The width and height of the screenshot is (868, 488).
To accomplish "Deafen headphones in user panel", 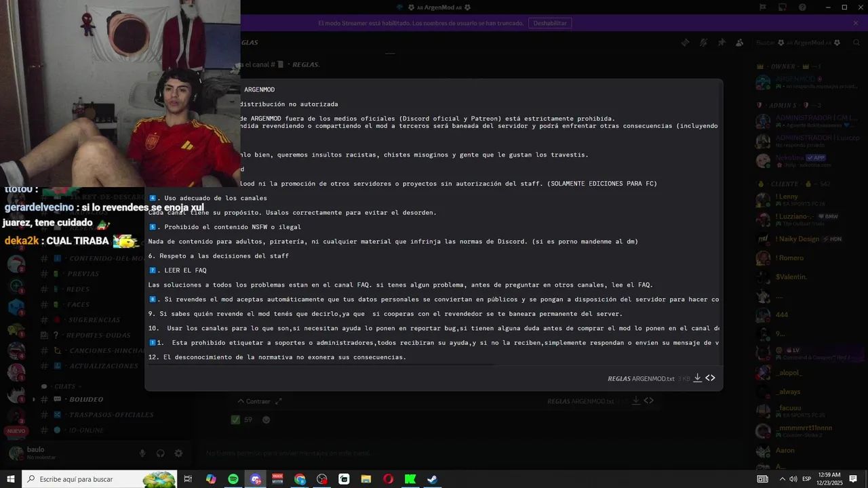I will tap(161, 453).
